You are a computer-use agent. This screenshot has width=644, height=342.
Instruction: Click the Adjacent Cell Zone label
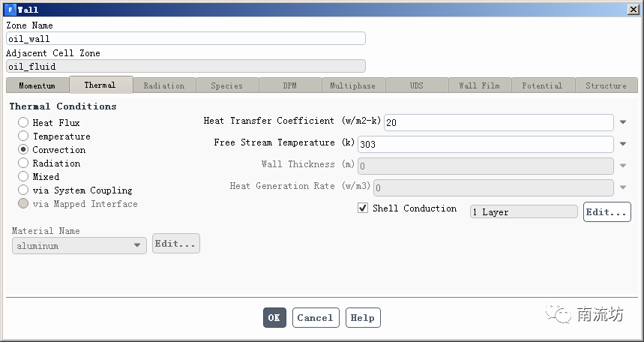[x=53, y=53]
